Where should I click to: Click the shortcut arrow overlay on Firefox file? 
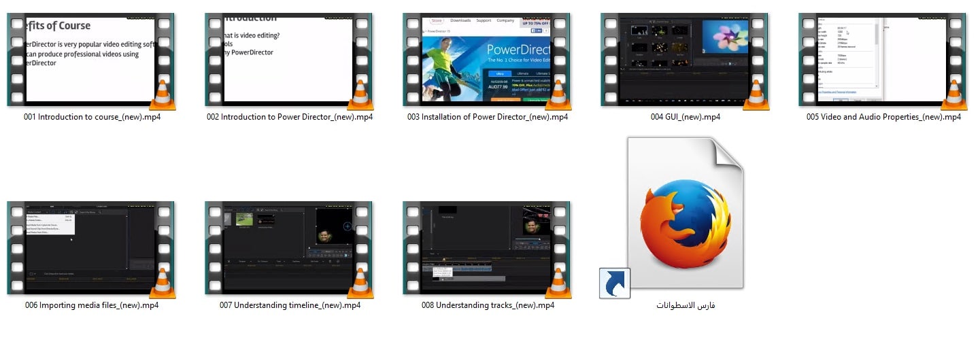[615, 283]
